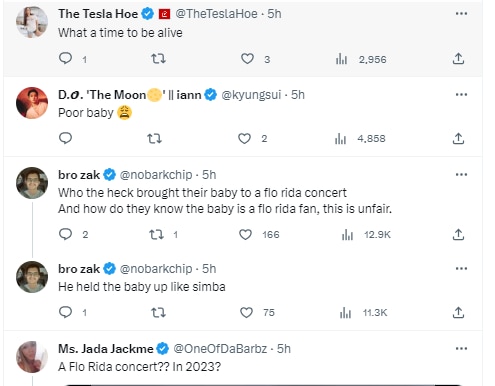The height and width of the screenshot is (386, 495).
Task: Open the @OneOfDaBarbz profile handle
Action: click(220, 349)
